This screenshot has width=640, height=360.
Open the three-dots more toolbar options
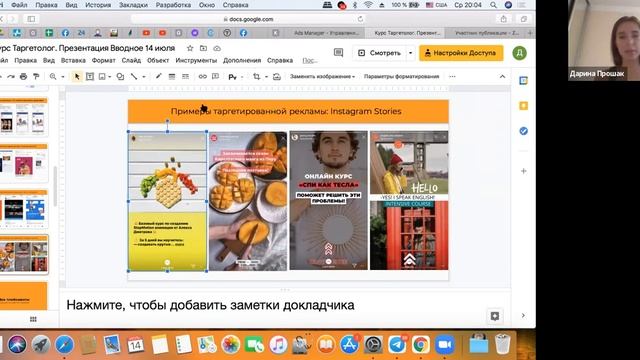452,76
